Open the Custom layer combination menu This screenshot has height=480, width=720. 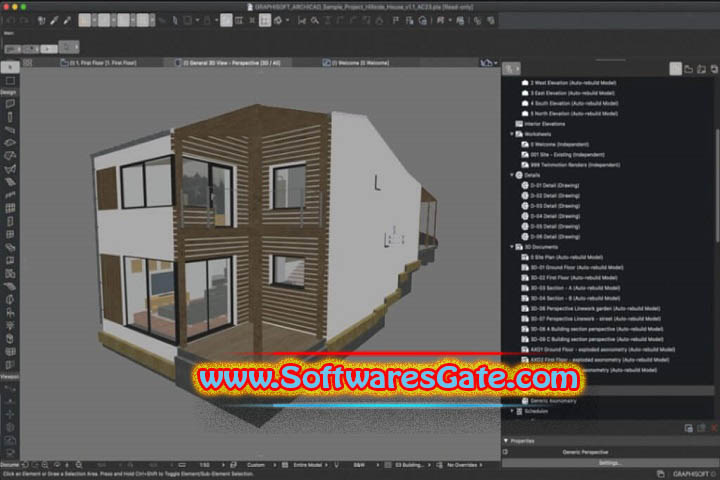click(x=256, y=465)
